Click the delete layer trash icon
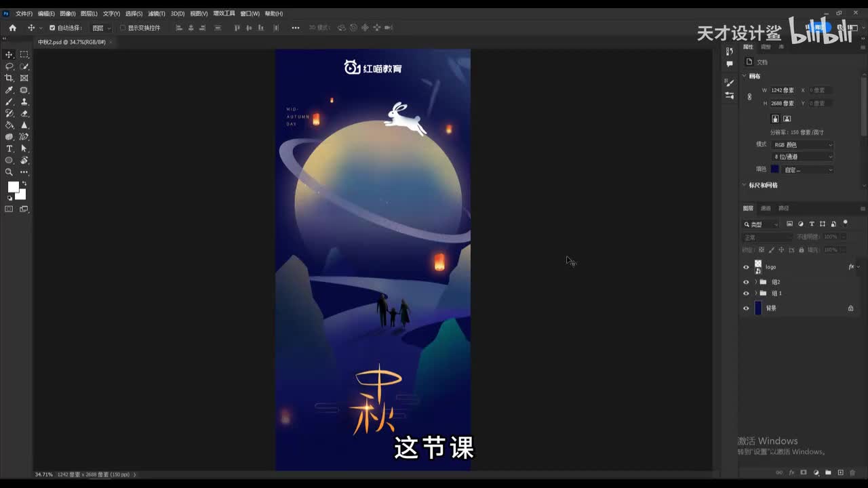This screenshot has height=488, width=868. 852,472
